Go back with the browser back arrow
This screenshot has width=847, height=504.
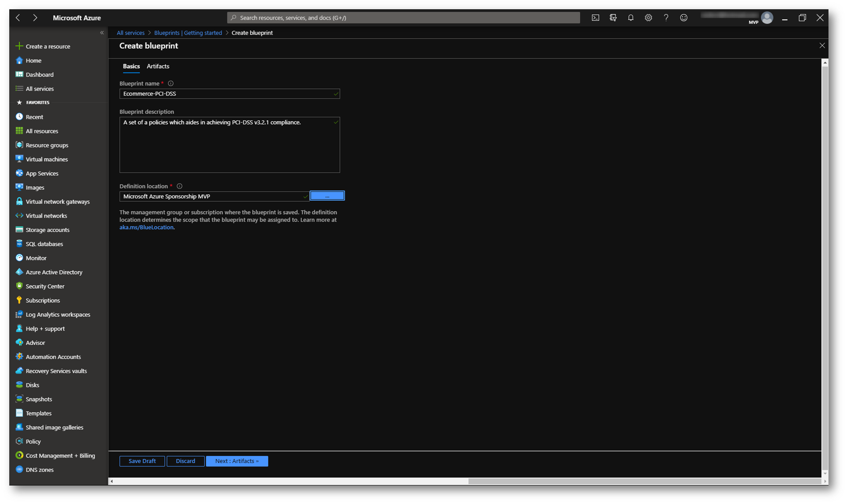(18, 18)
